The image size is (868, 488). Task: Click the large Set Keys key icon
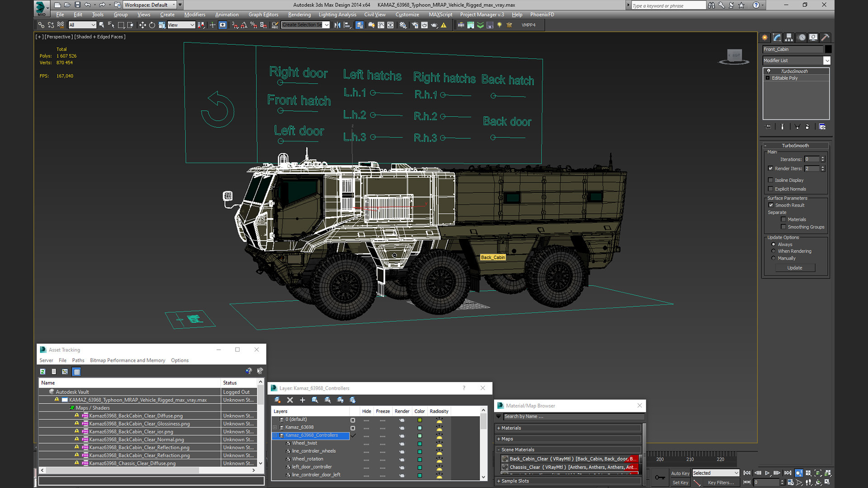(660, 478)
